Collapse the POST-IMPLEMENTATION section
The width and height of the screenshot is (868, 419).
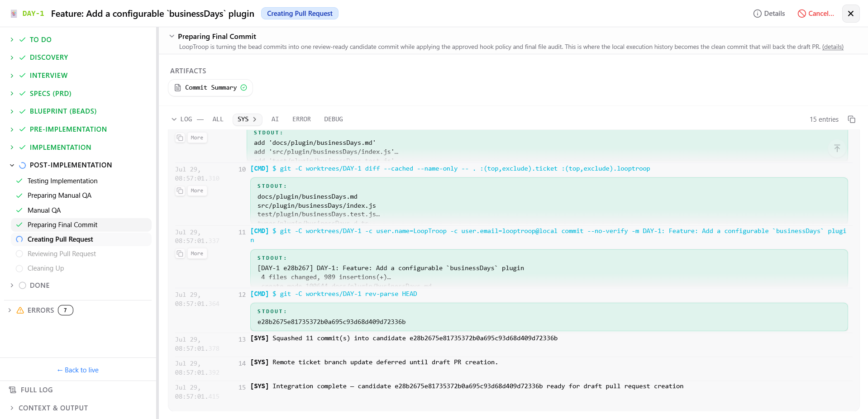[12, 165]
